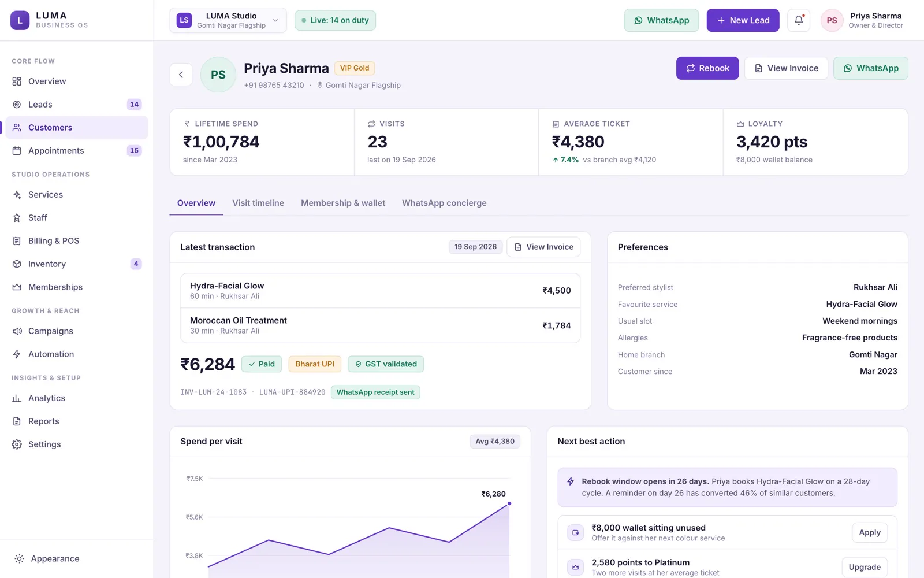The image size is (924, 578).
Task: Click the Live: 14 on duty status pill
Action: (x=335, y=20)
